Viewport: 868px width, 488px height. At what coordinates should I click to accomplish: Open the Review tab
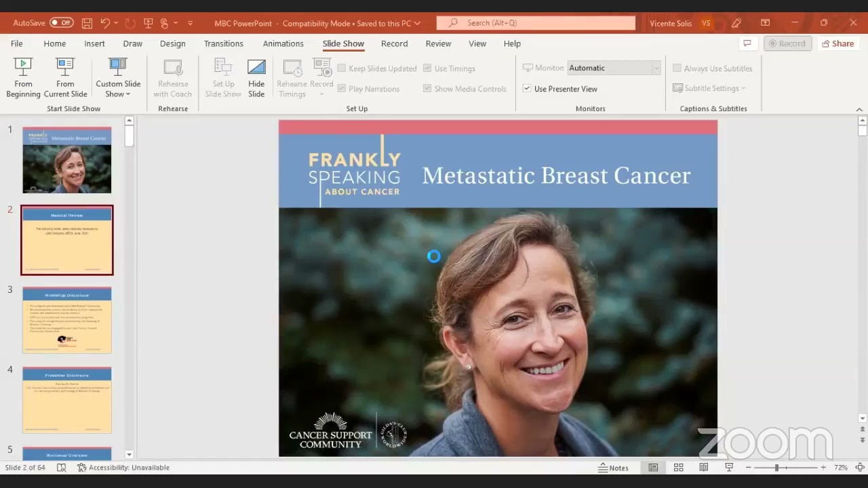click(x=438, y=43)
